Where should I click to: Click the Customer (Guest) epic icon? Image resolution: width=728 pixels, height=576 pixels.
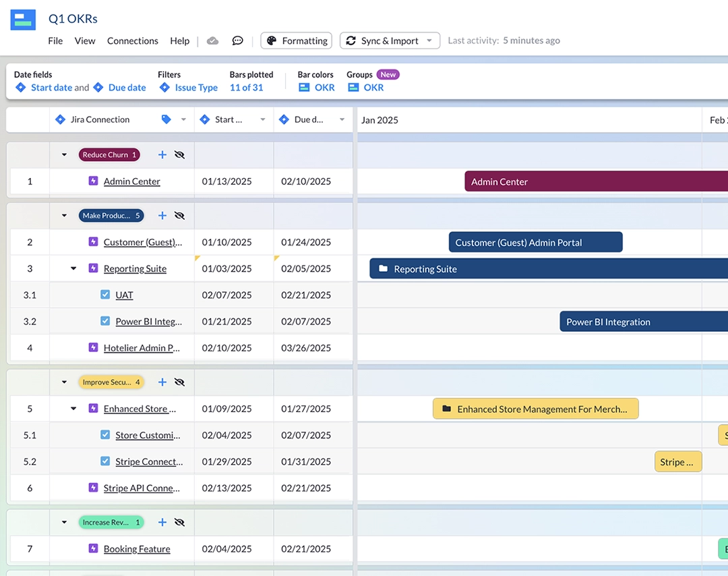(93, 241)
